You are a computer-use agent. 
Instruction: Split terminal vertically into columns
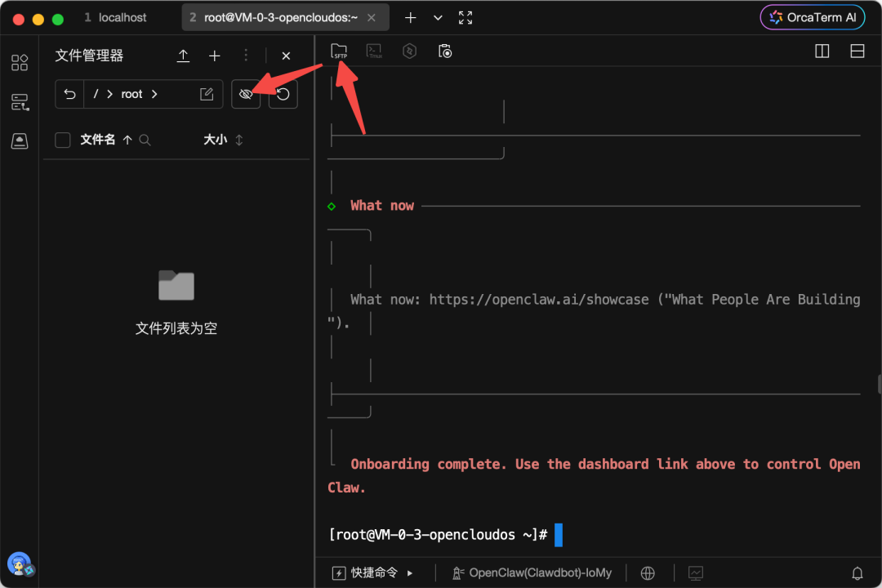(x=822, y=51)
